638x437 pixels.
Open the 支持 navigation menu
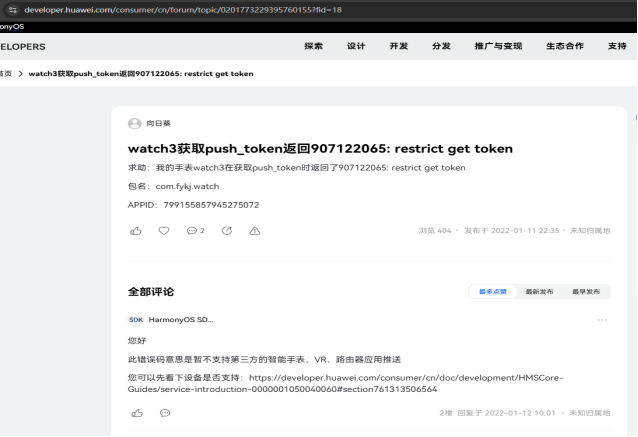(617, 46)
